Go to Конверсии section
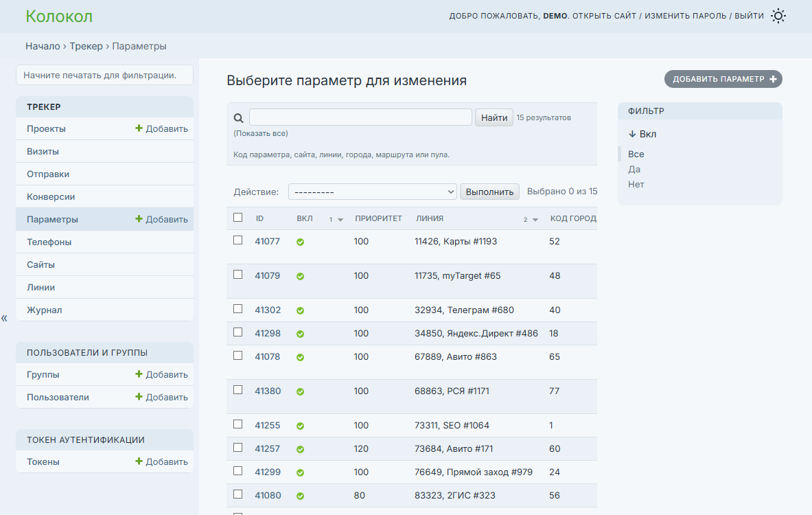This screenshot has height=515, width=812. [51, 197]
